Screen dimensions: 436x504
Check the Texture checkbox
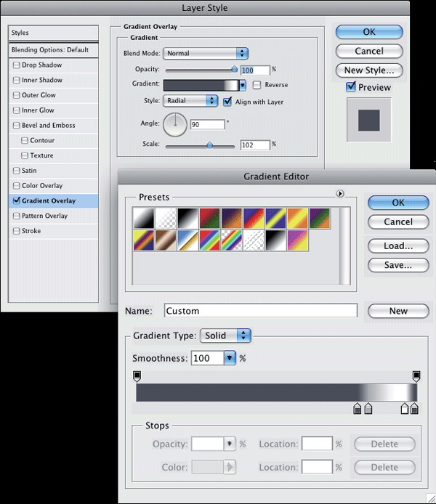coord(25,155)
